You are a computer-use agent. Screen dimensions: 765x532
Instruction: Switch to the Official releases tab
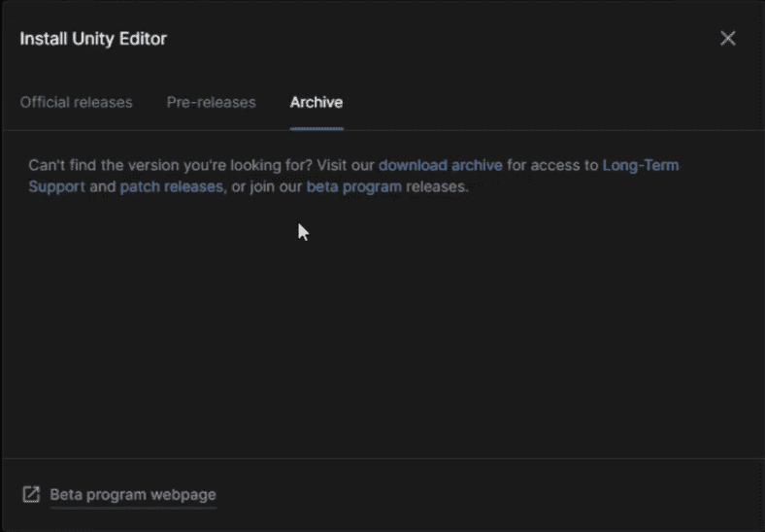pos(76,102)
